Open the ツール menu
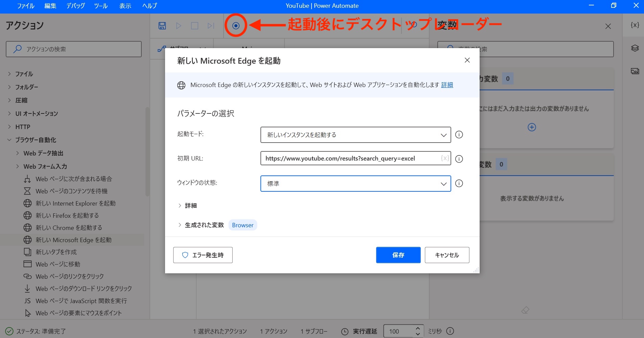This screenshot has height=338, width=644. coord(101,6)
